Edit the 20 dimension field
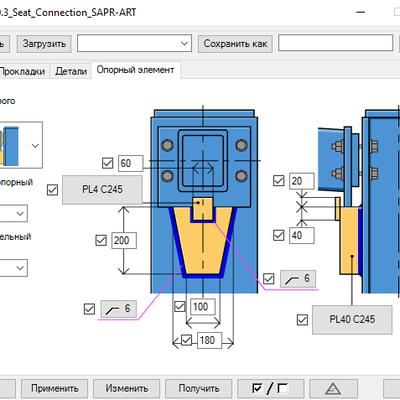This screenshot has height=400, width=400. [302, 181]
